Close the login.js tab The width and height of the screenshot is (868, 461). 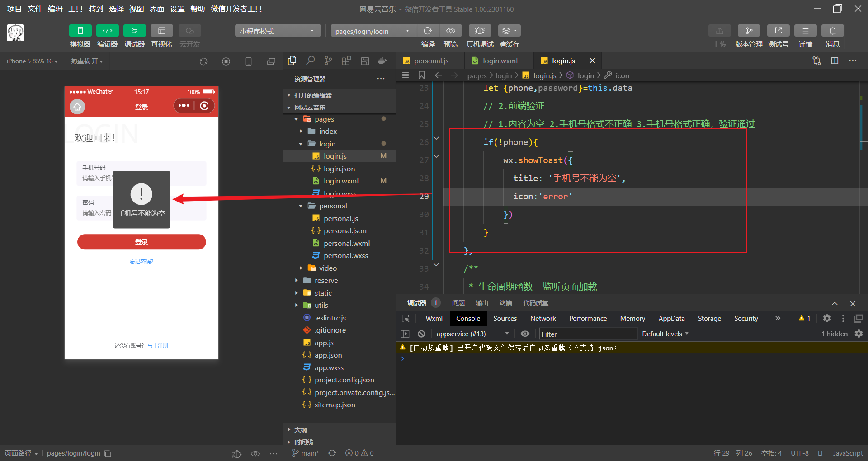point(592,61)
